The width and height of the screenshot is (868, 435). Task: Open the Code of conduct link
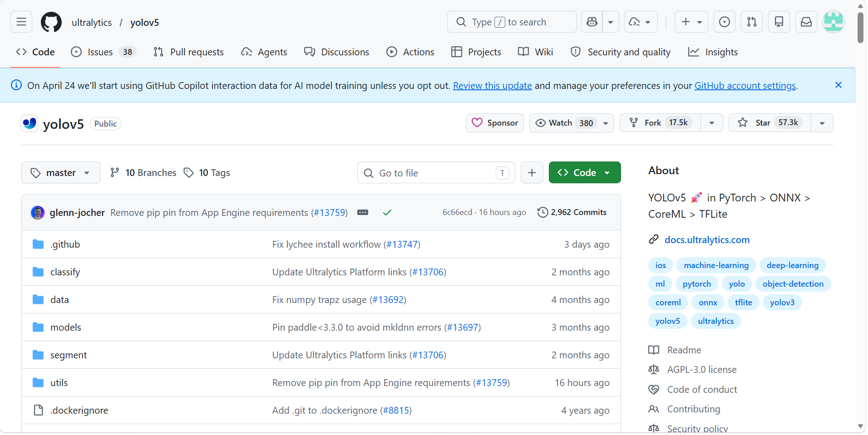[702, 390]
